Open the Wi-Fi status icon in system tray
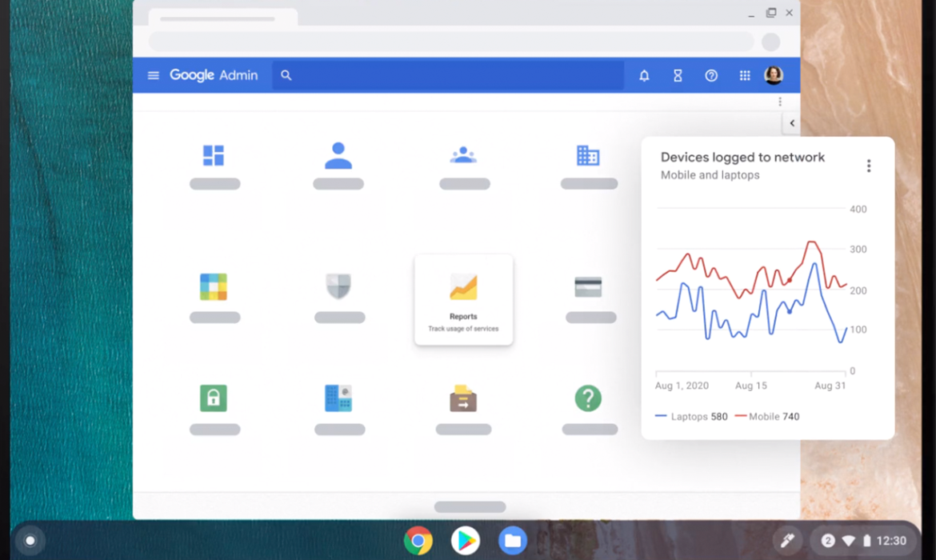Viewport: 936px width, 560px height. [x=848, y=541]
